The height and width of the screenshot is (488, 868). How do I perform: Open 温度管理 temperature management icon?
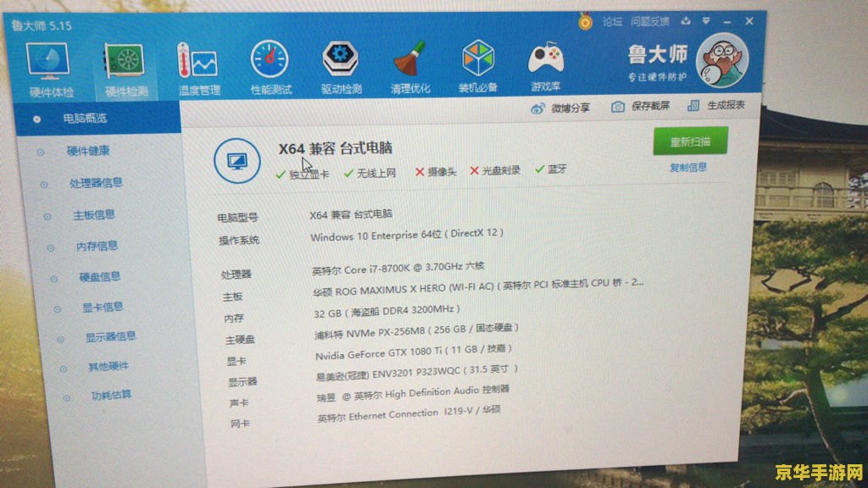pos(198,69)
